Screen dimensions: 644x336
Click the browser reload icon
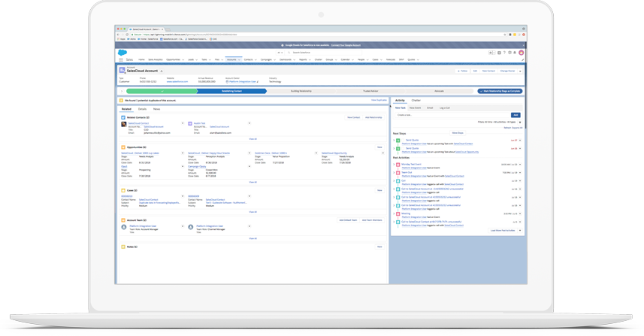[x=127, y=35]
